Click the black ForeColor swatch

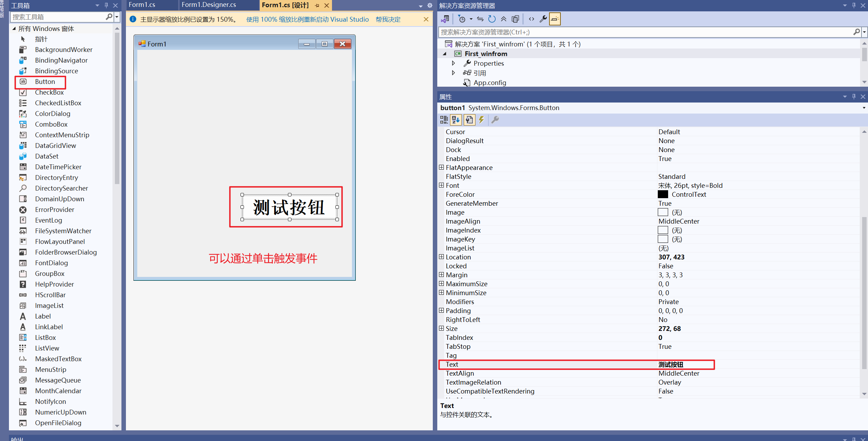(x=663, y=194)
